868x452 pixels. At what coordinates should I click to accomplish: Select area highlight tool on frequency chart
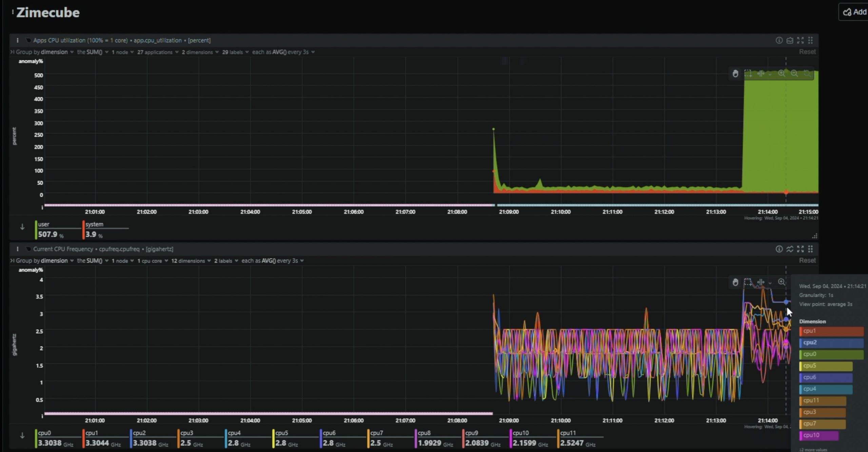pyautogui.click(x=748, y=282)
